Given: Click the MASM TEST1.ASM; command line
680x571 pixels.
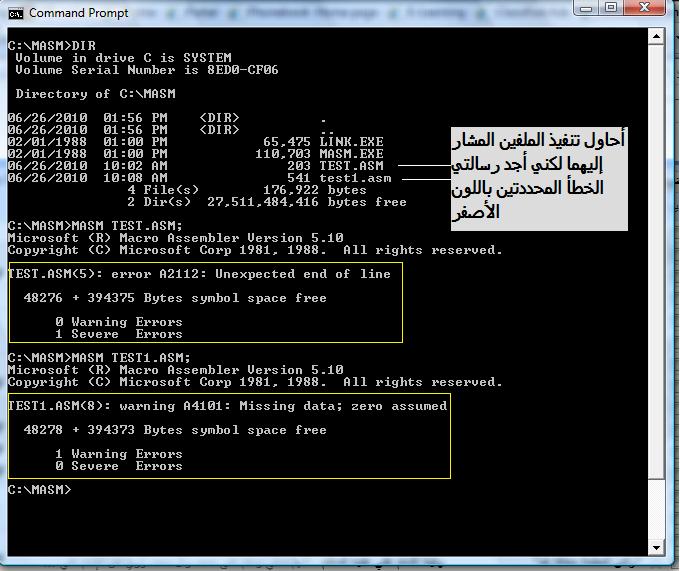Looking at the screenshot, I should [99, 358].
